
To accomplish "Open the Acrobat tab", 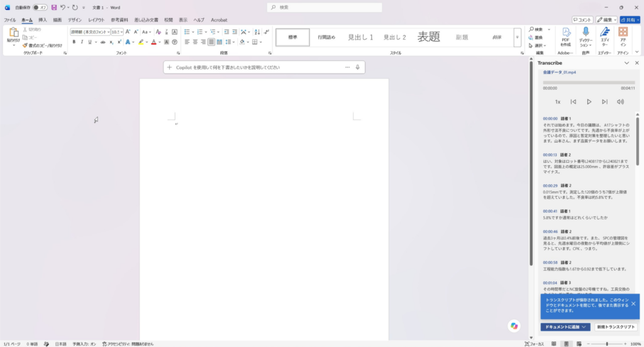I will pos(219,19).
